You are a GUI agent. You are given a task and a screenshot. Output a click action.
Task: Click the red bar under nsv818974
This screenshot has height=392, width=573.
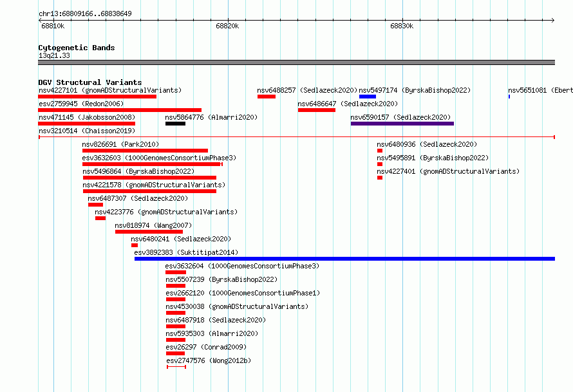tap(149, 232)
